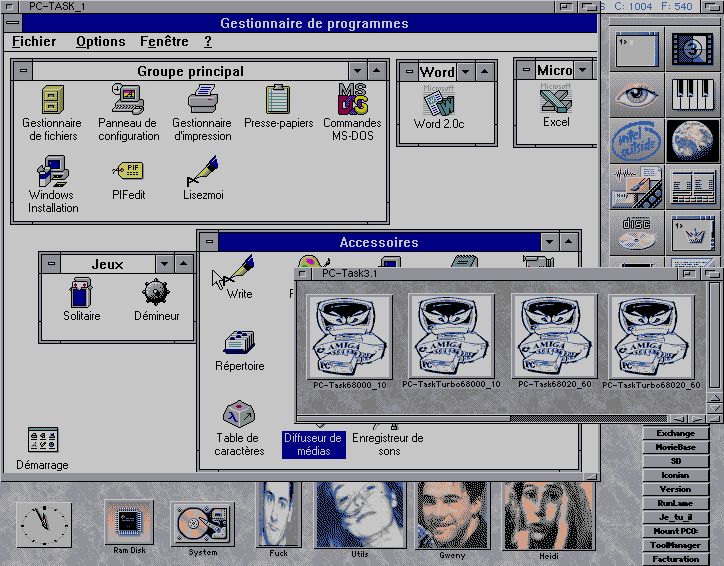Open the Write accessory icon

[239, 270]
